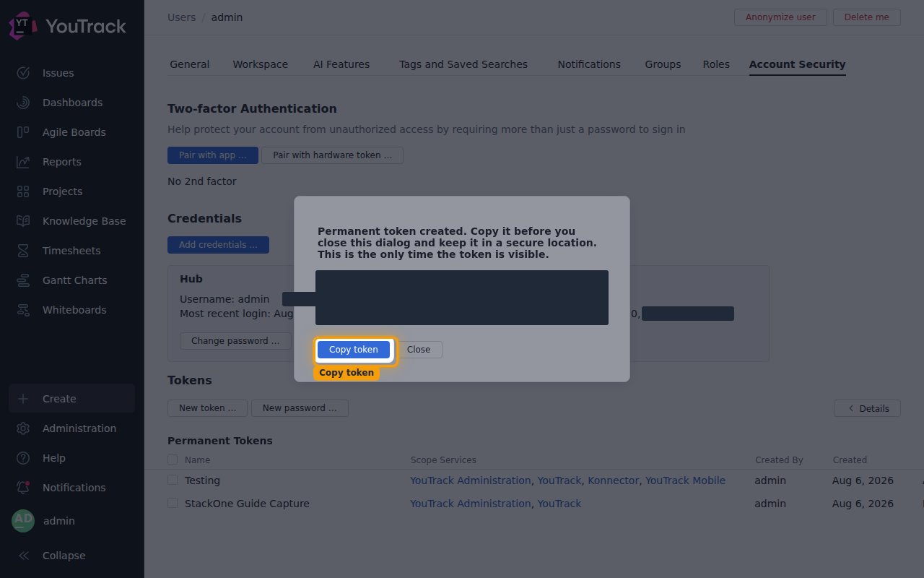924x578 pixels.
Task: Switch to the Notifications tab
Action: [x=589, y=64]
